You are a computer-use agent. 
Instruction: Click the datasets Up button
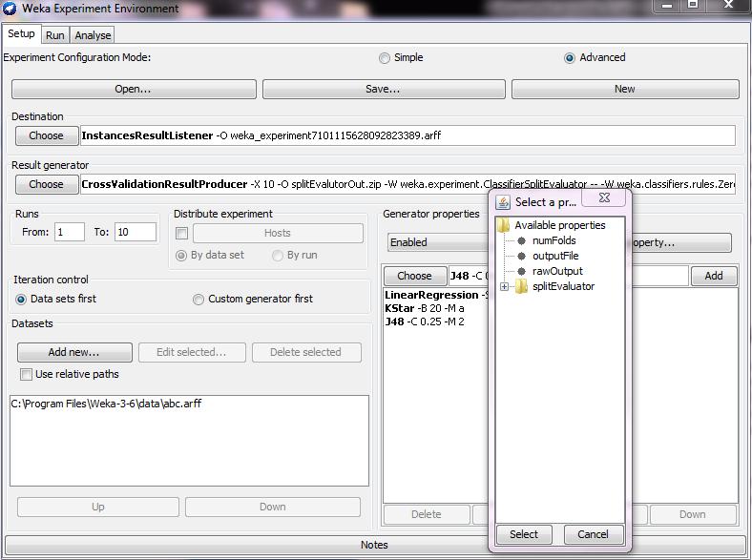98,508
